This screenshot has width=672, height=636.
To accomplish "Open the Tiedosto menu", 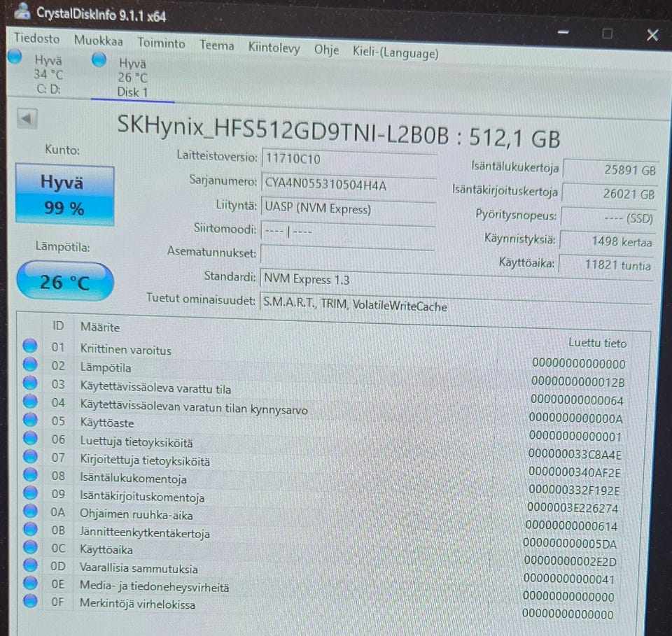I will click(37, 38).
